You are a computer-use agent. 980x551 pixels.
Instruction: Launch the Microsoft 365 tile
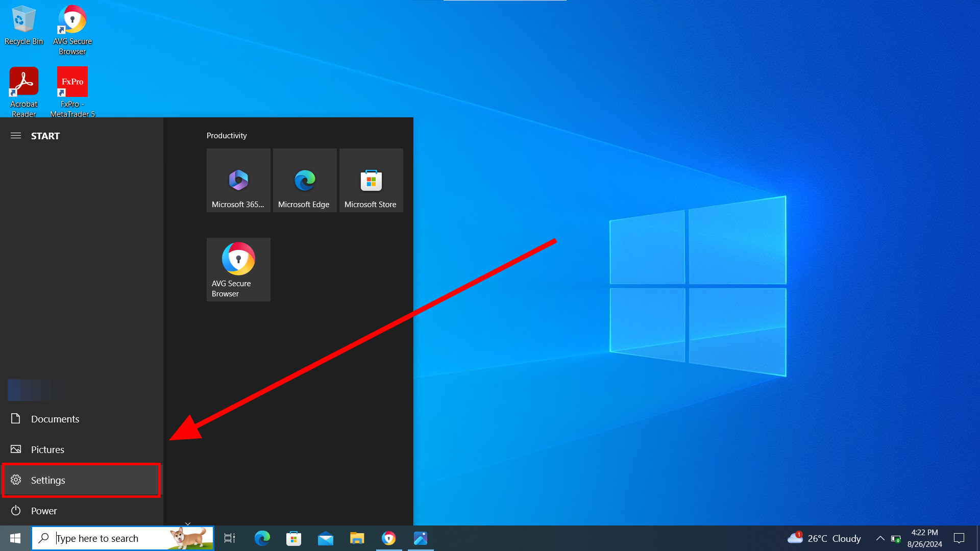point(238,180)
